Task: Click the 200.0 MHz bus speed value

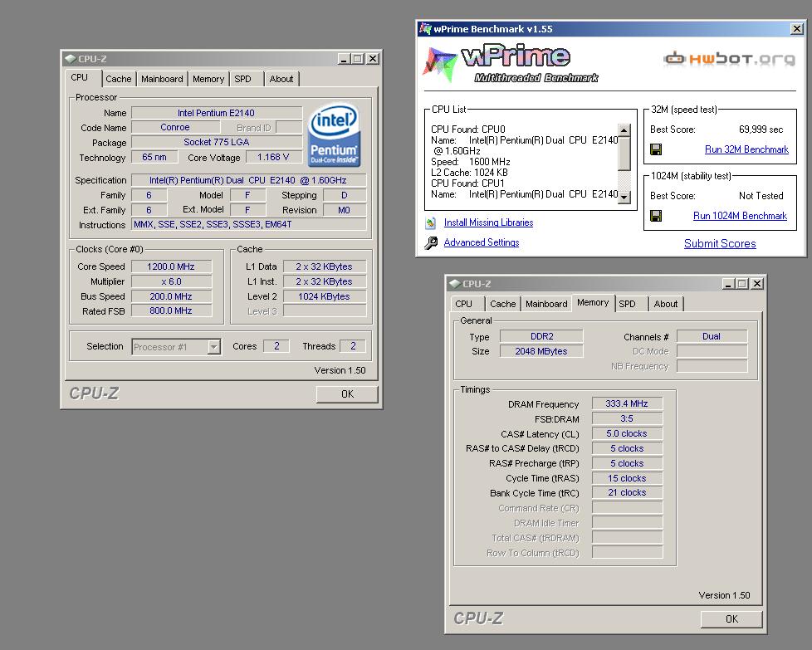Action: tap(171, 296)
